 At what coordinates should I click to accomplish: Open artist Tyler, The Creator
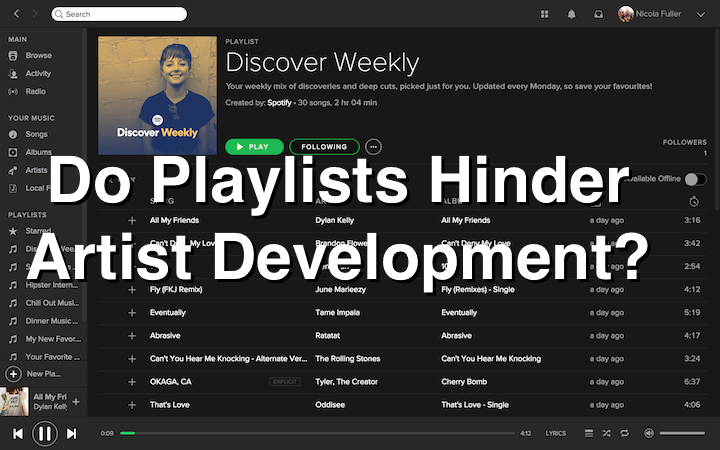tap(347, 382)
